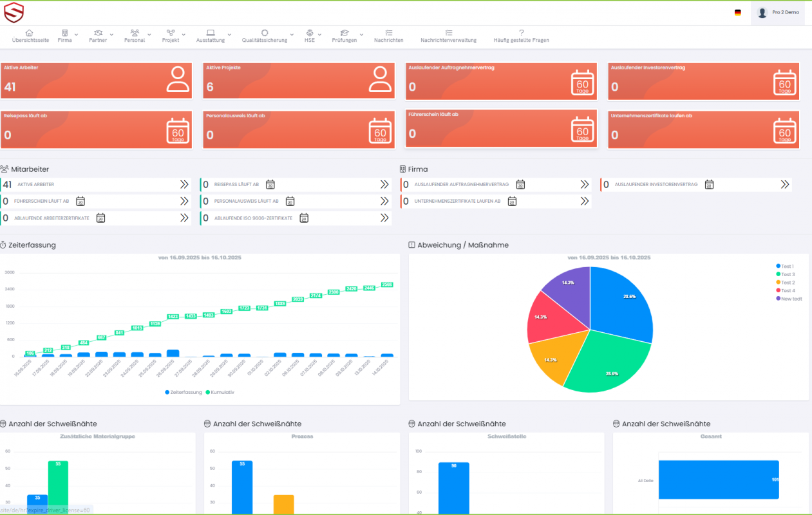Viewport: 812px width, 515px height.
Task: Open Häufig gestellte Fragen question icon
Action: 521,33
